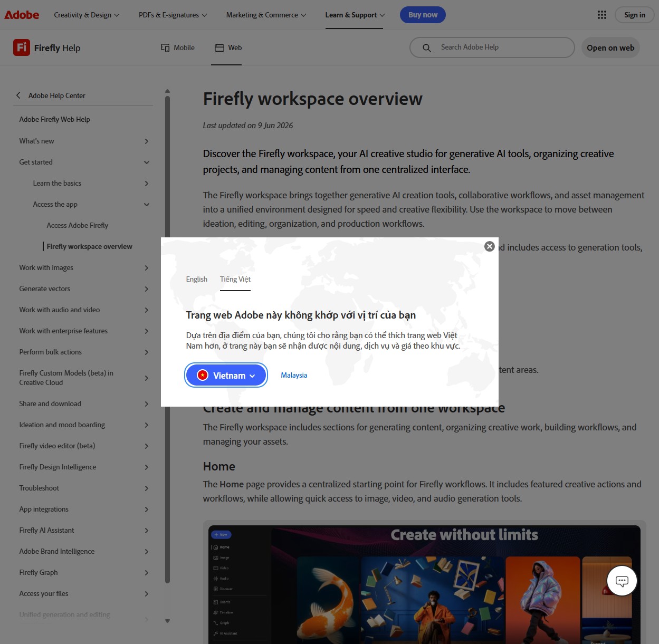Open Marketing & Commerce menu
This screenshot has width=659, height=644.
coord(266,15)
